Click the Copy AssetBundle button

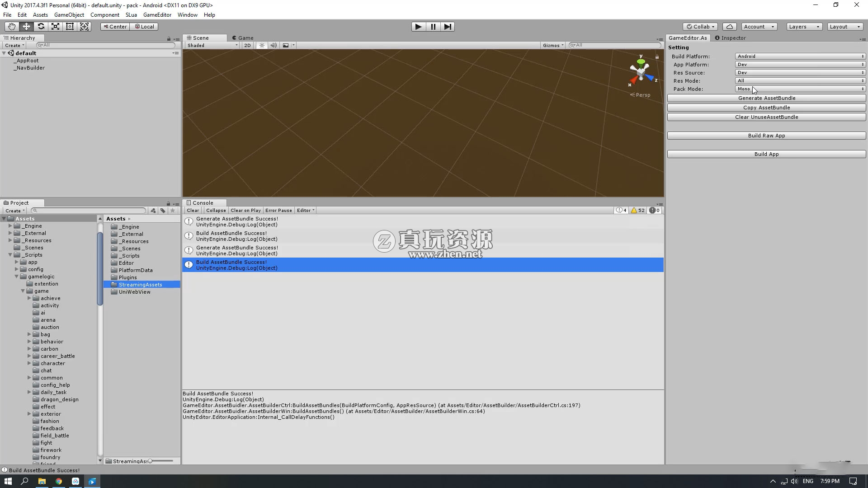pyautogui.click(x=766, y=108)
